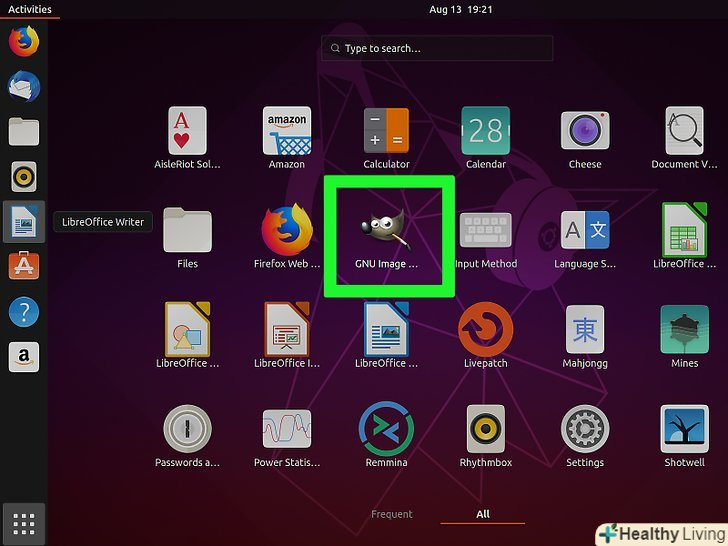Open clock menu showing Aug 13 19:21
Image resolution: width=728 pixels, height=546 pixels.
461,9
